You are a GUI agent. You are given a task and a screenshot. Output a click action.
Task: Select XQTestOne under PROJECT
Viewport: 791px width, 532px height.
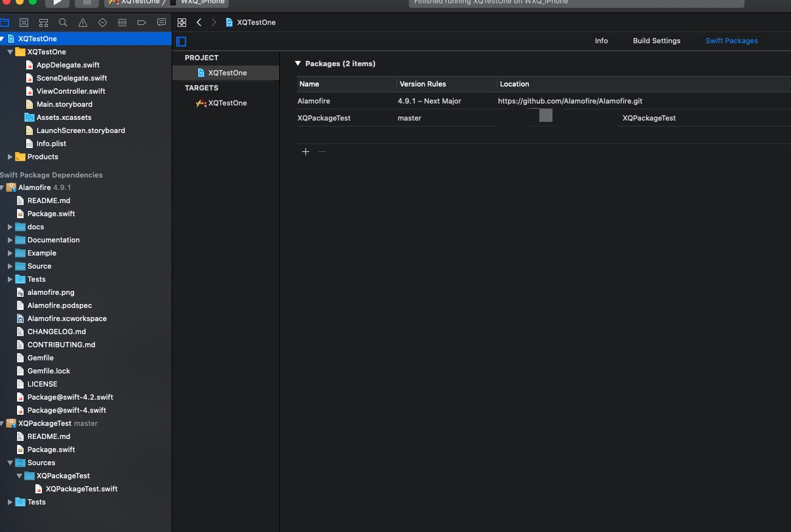[x=225, y=73]
